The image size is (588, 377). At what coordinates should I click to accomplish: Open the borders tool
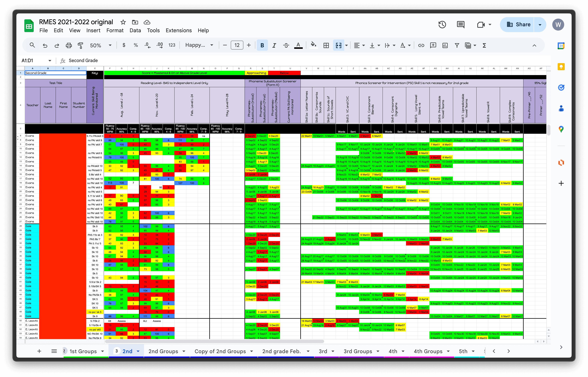[x=326, y=45]
